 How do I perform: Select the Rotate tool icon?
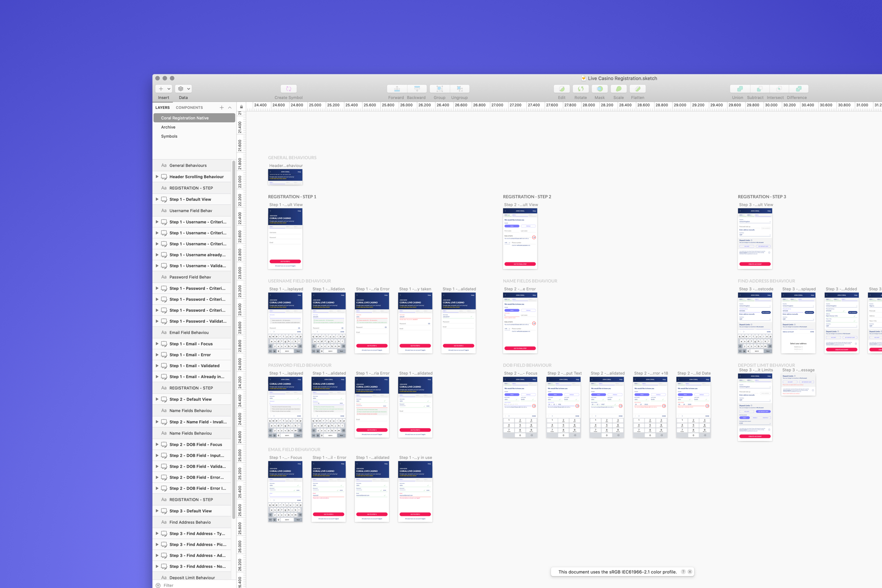(581, 89)
